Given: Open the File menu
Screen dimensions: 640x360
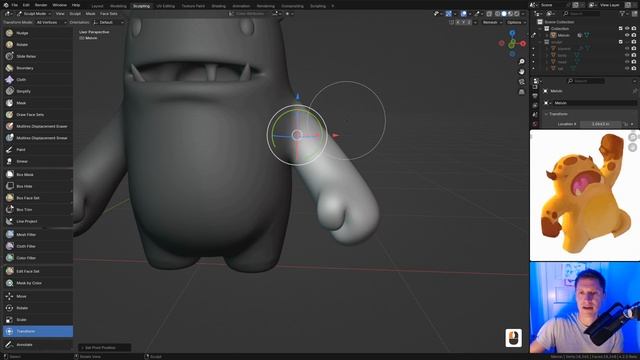Looking at the screenshot, I should (x=14, y=5).
